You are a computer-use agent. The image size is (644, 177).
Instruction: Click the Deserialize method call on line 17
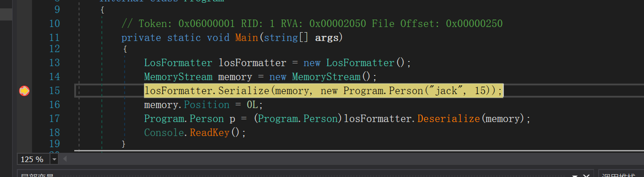point(449,119)
